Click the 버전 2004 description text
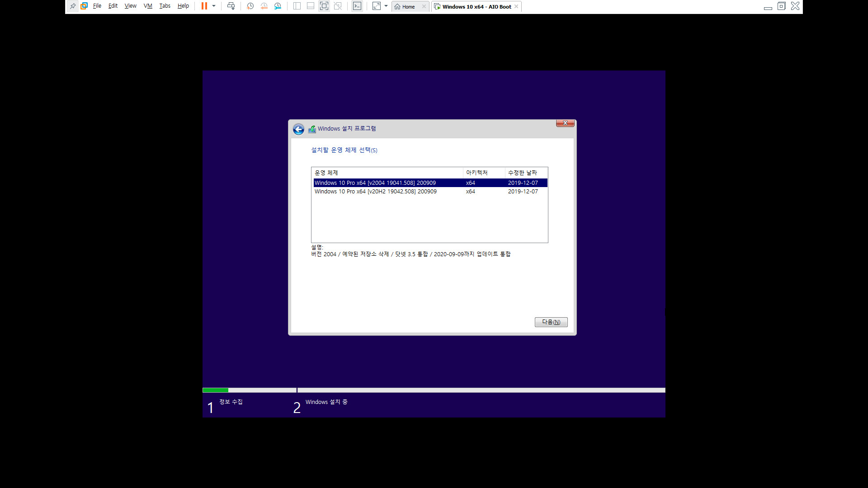Viewport: 868px width, 488px height. click(x=411, y=254)
